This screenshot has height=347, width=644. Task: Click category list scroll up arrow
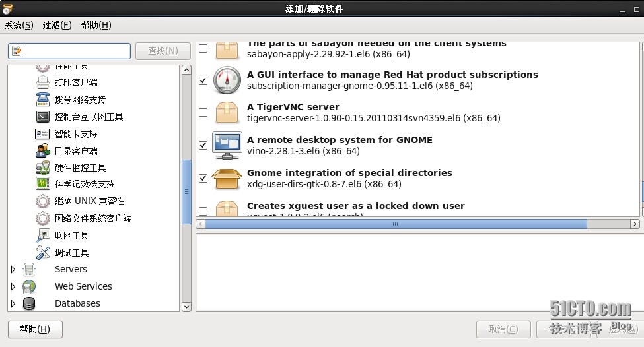point(186,70)
